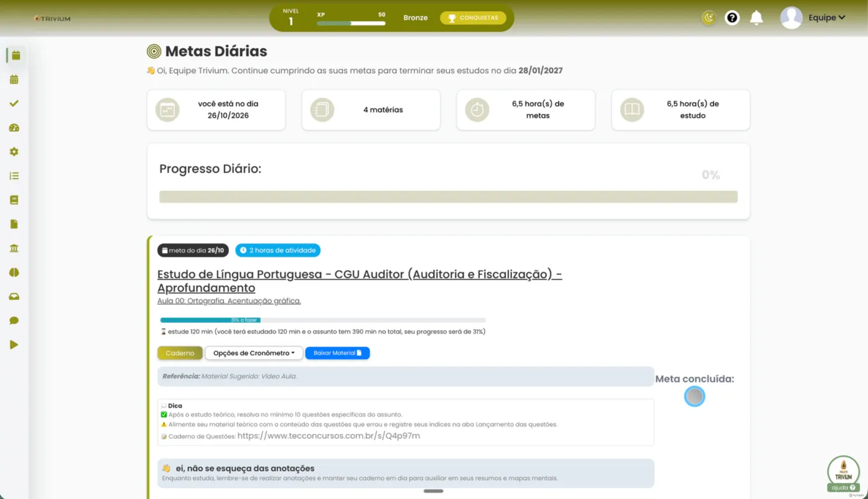Open the tecconcursos.com.br questions link
The image size is (868, 499).
(x=329, y=436)
